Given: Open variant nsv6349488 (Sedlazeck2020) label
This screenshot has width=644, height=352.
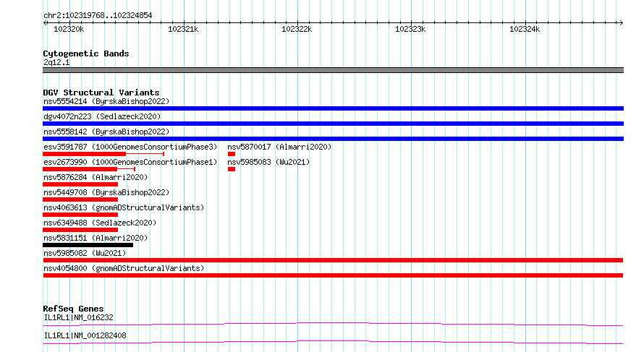Looking at the screenshot, I should [100, 223].
